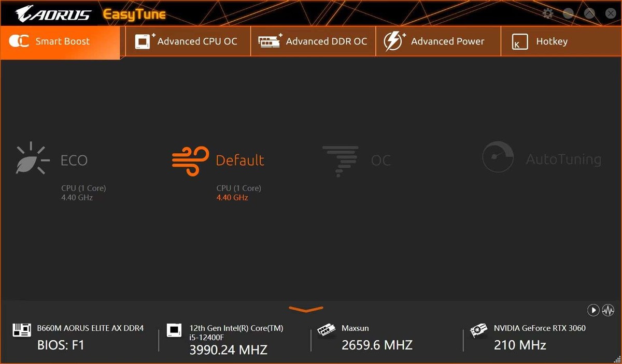Open settings via the gear icon

pyautogui.click(x=548, y=13)
